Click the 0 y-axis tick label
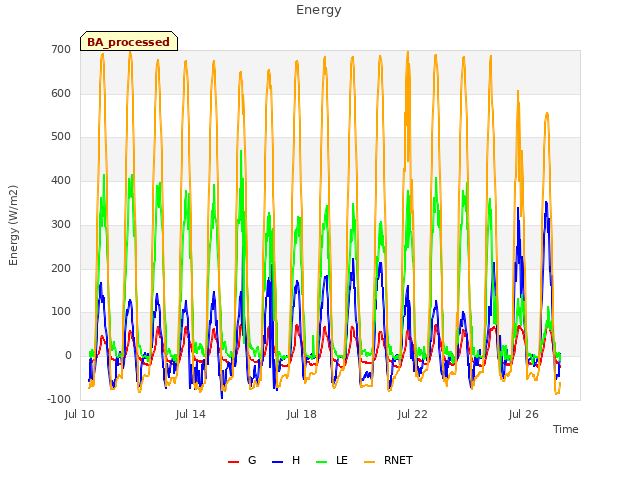 (x=68, y=356)
